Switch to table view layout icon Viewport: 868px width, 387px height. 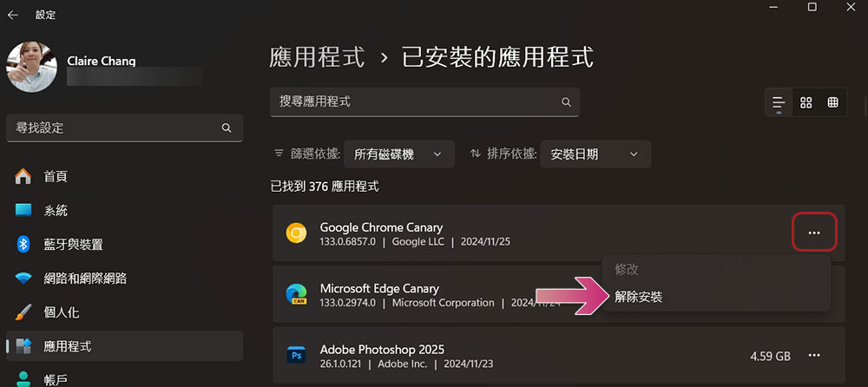pyautogui.click(x=832, y=102)
